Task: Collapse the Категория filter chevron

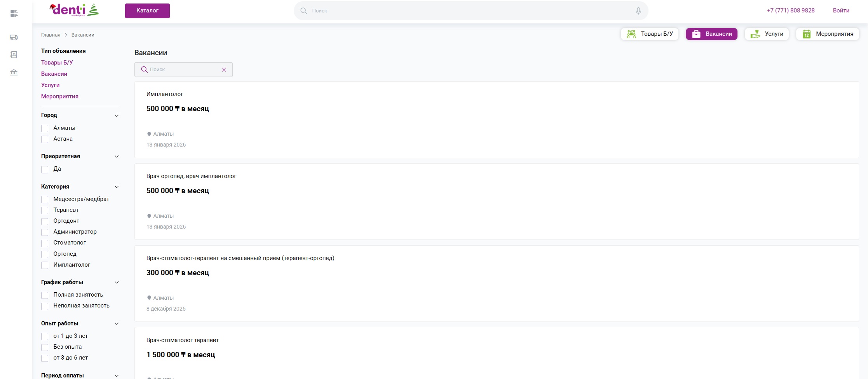Action: [x=117, y=187]
